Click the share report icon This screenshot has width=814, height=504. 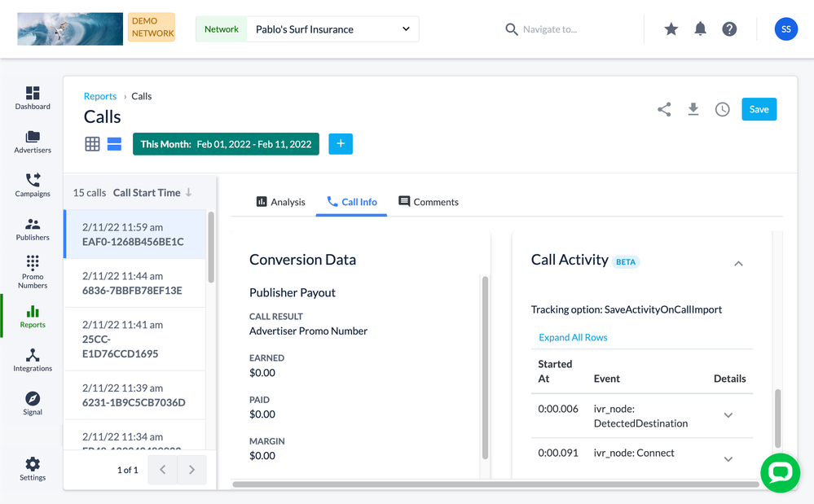(x=664, y=109)
